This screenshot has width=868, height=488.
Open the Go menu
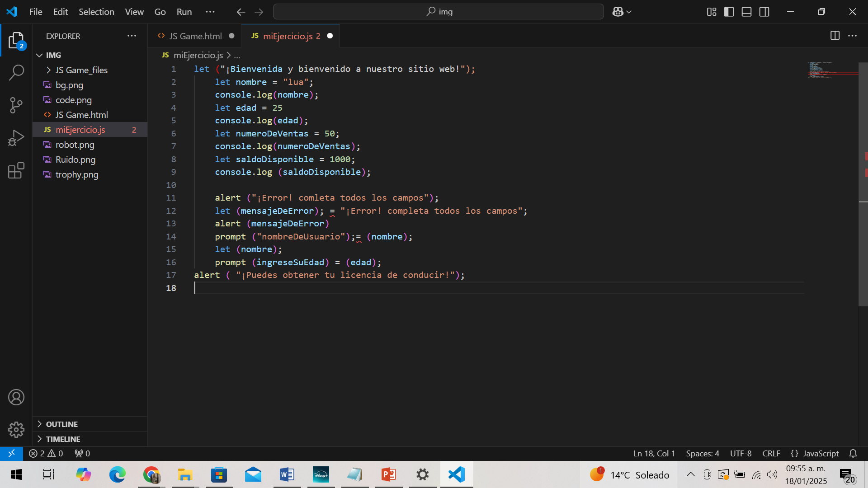pos(160,12)
